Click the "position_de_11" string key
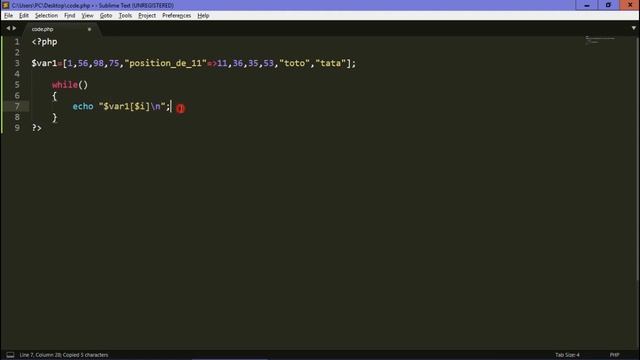This screenshot has width=640, height=360. click(165, 63)
